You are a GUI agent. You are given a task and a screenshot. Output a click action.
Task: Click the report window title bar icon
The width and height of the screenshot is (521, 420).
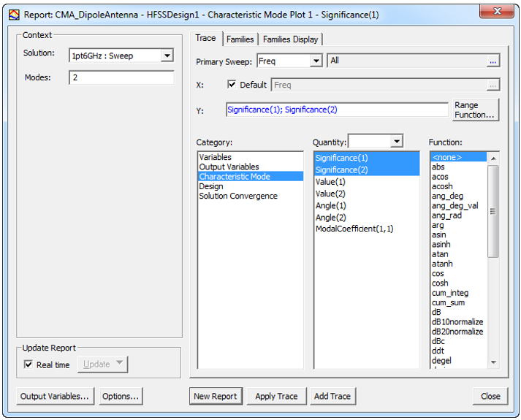[x=13, y=13]
